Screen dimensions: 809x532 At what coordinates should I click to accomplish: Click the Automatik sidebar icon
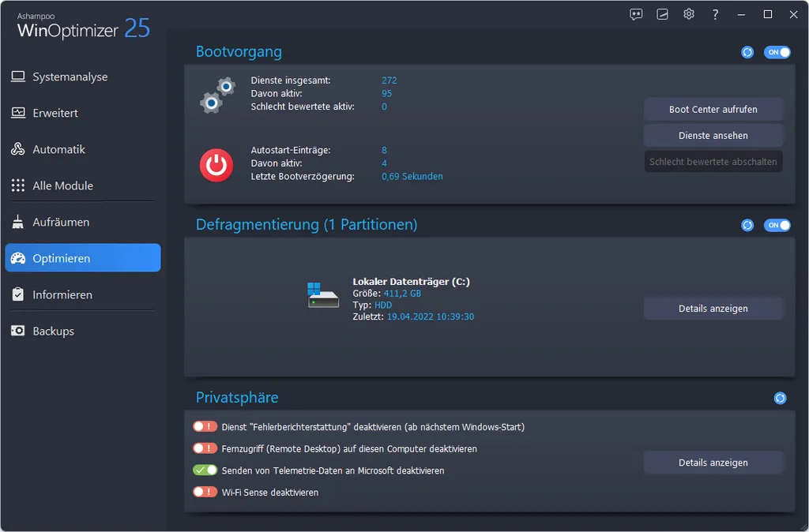click(17, 148)
